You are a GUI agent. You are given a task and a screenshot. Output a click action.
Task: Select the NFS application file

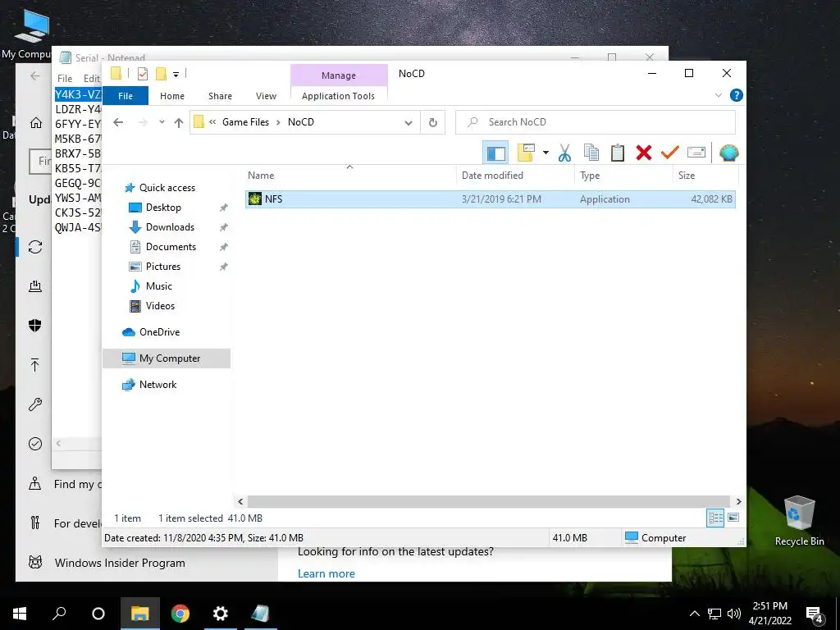491,199
